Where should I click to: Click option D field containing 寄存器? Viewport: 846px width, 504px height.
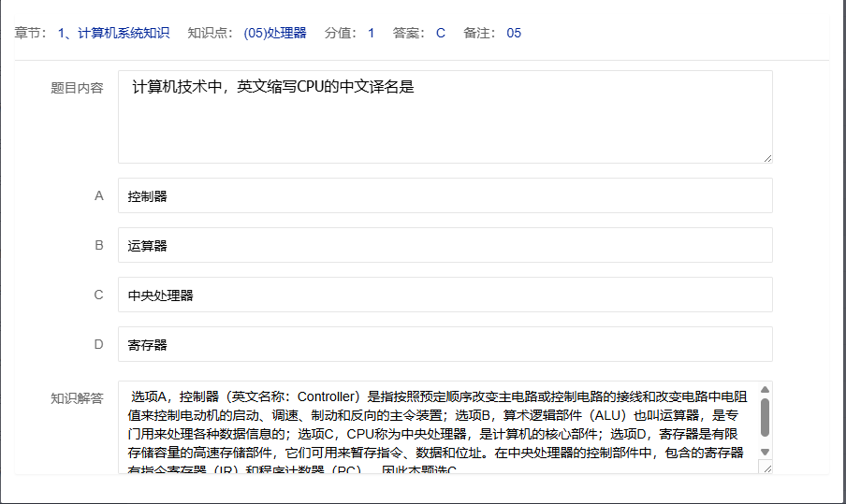(x=445, y=345)
